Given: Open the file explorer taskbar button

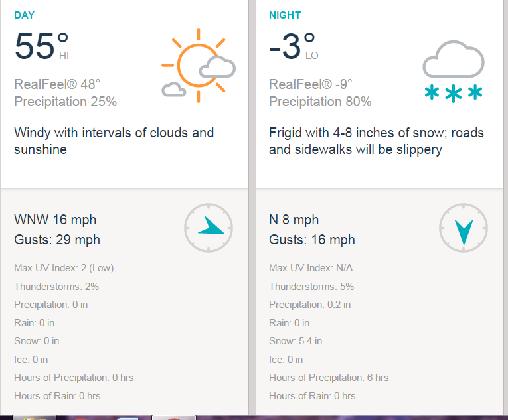Looking at the screenshot, I should [x=35, y=418].
